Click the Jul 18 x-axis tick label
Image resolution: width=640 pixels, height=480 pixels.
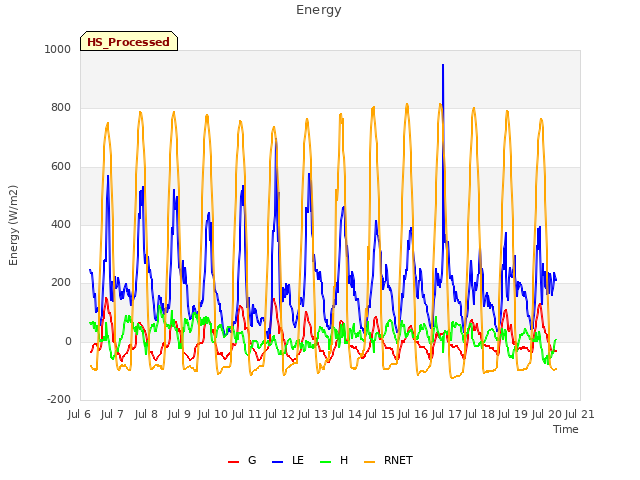click(480, 415)
